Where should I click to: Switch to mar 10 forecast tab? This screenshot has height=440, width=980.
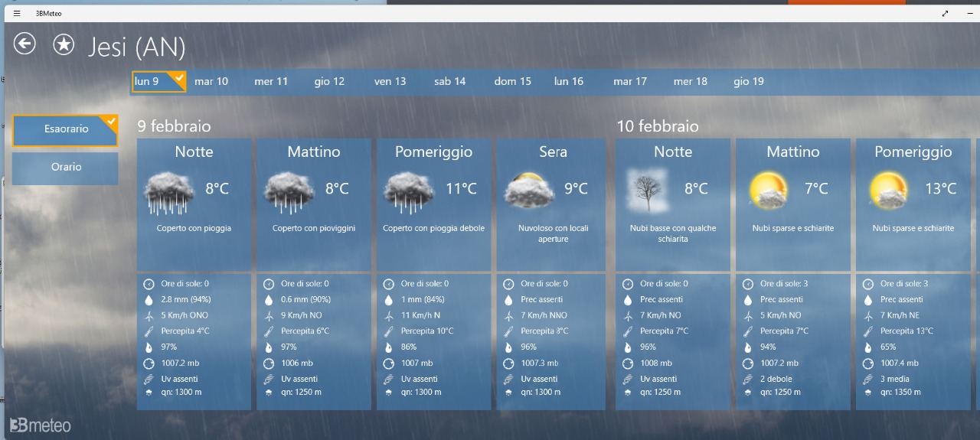click(x=211, y=81)
